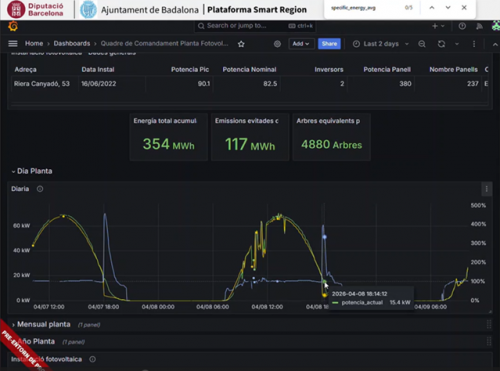
Task: Open the Diaria panel three-dot menu
Action: tap(486, 189)
